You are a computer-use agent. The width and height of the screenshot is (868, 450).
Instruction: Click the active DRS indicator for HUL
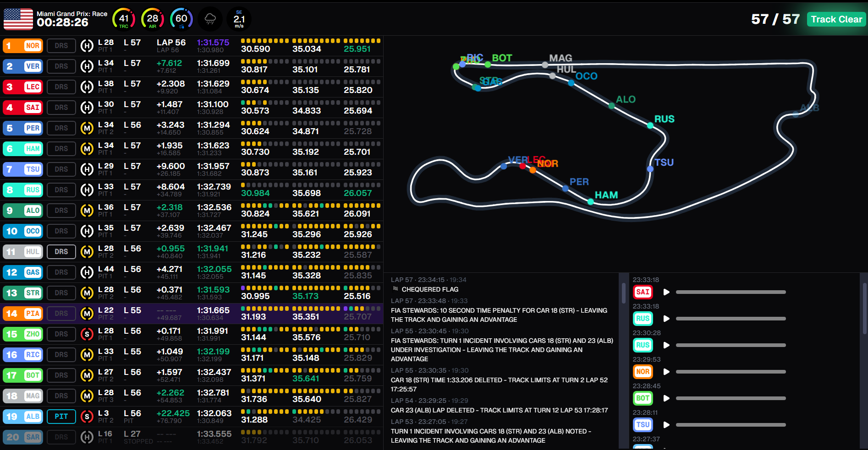tap(61, 252)
